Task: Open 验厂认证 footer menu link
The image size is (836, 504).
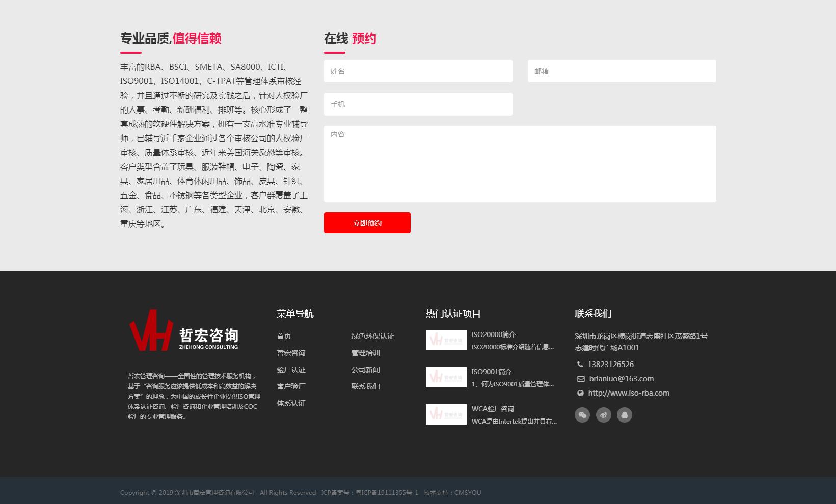Action: 291,370
